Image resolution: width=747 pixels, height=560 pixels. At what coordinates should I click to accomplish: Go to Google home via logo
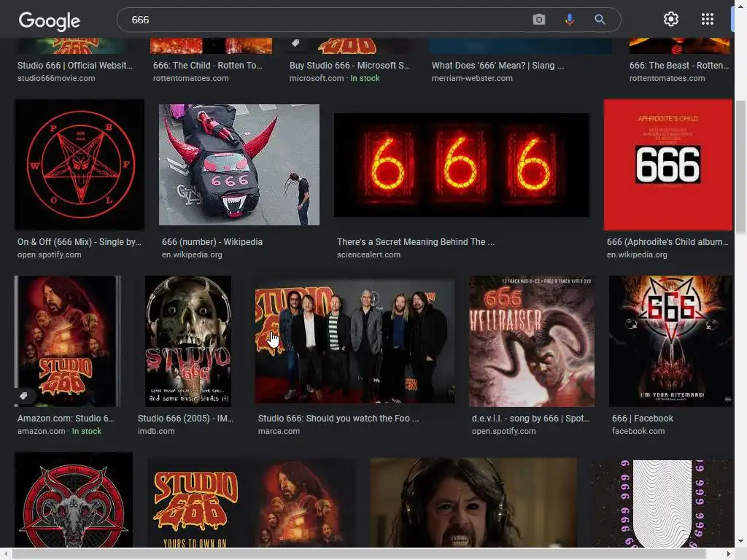pyautogui.click(x=50, y=20)
